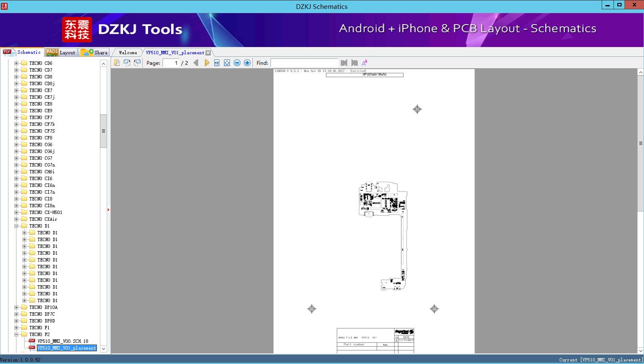The image size is (644, 364).
Task: Select the VP510_MMI_V01_placement document tab
Action: point(175,53)
